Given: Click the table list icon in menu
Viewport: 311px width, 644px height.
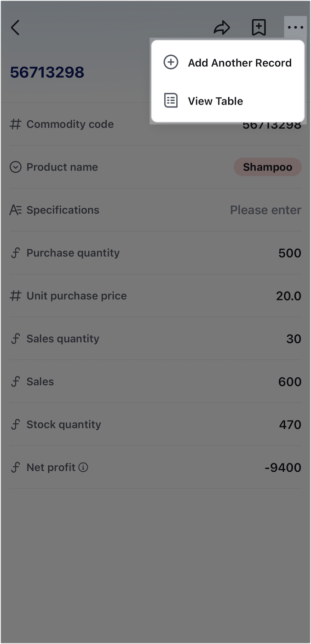Looking at the screenshot, I should tap(171, 101).
